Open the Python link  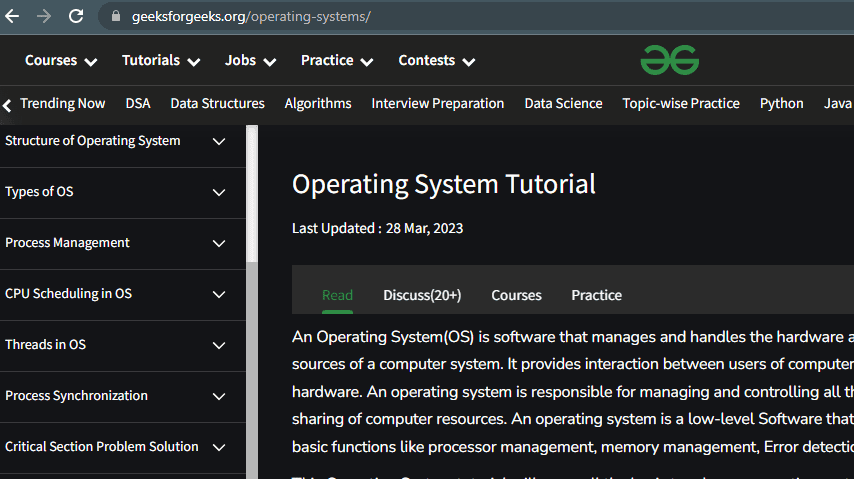coord(782,104)
